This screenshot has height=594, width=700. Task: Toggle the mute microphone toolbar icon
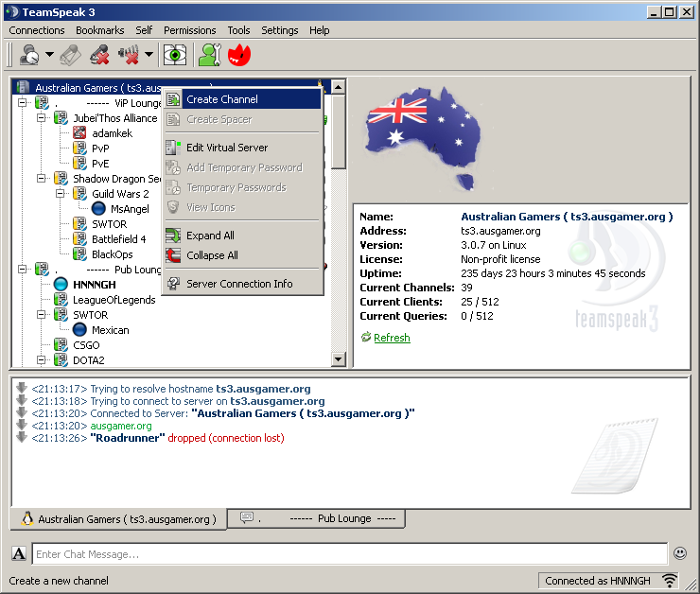(100, 55)
